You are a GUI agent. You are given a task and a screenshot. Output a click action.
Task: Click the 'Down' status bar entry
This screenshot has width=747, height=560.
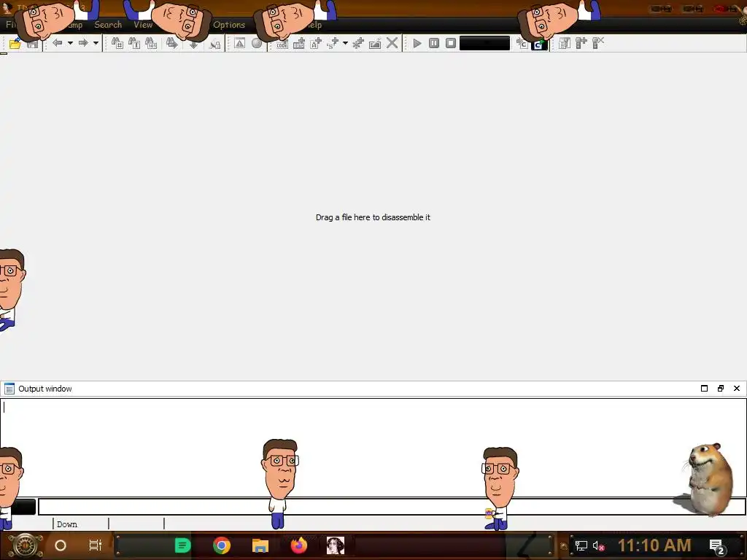(x=66, y=524)
